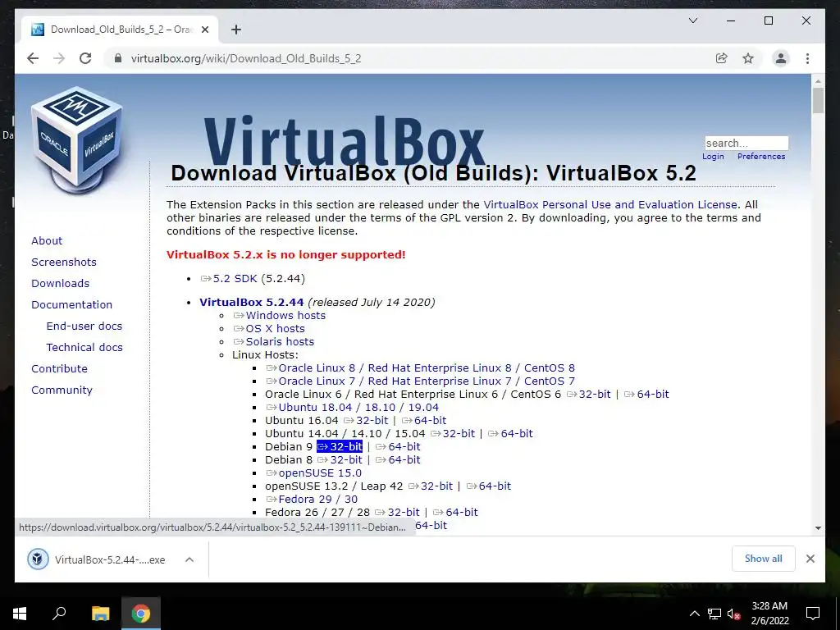The height and width of the screenshot is (630, 840).
Task: Go to Downloads in the sidebar
Action: [60, 283]
